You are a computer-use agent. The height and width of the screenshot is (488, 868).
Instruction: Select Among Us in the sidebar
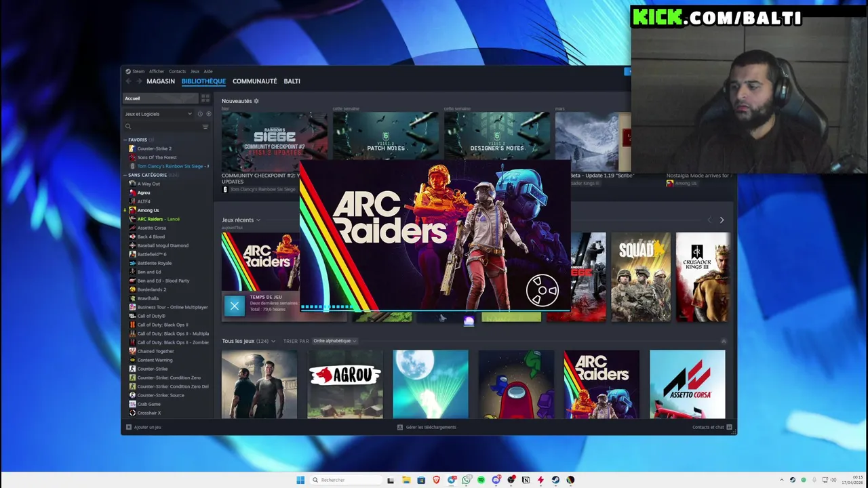(148, 210)
